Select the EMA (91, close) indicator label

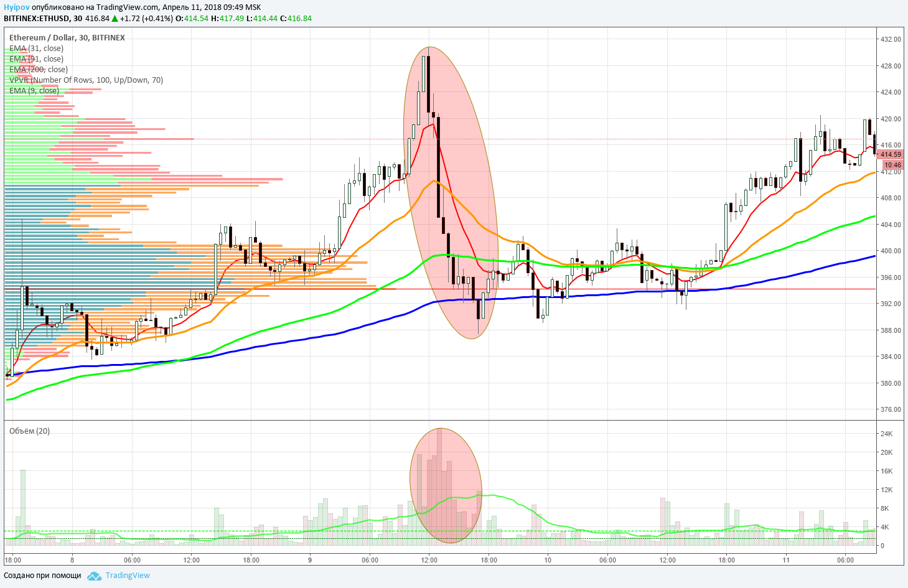[x=36, y=59]
